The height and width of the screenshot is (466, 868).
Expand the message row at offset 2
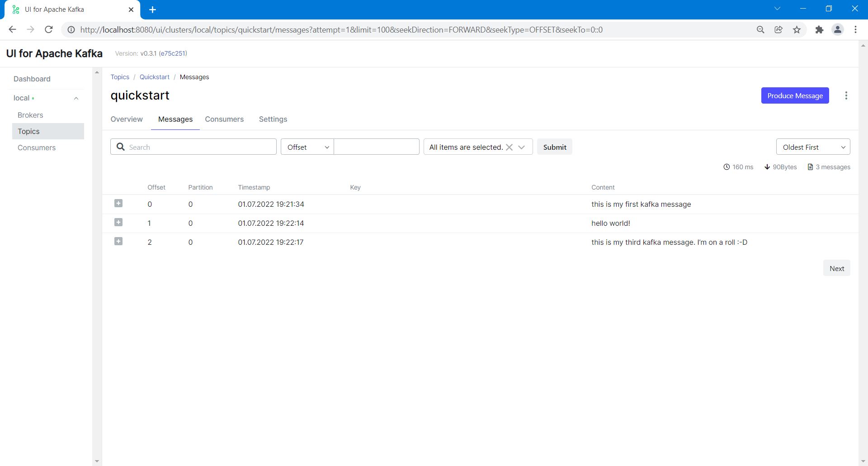click(118, 242)
